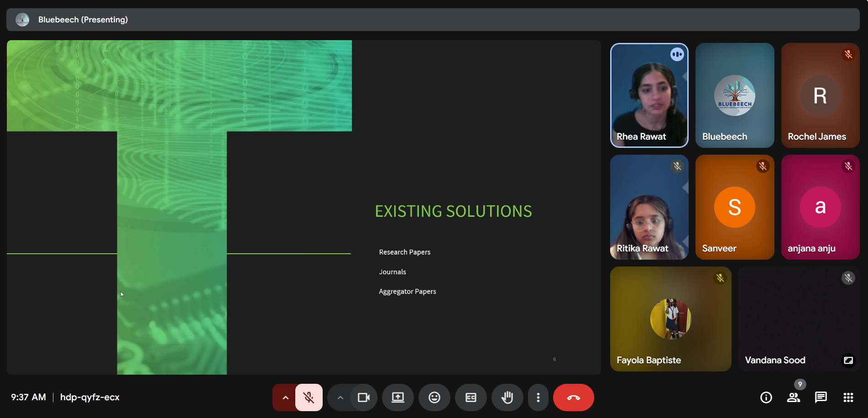Unmute the microphone in the call bar

click(309, 397)
